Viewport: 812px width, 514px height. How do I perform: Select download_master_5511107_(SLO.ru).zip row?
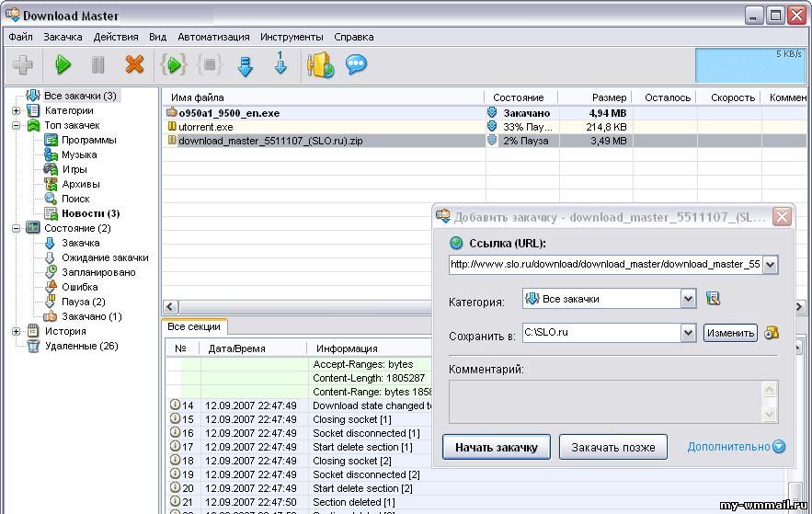click(x=486, y=141)
